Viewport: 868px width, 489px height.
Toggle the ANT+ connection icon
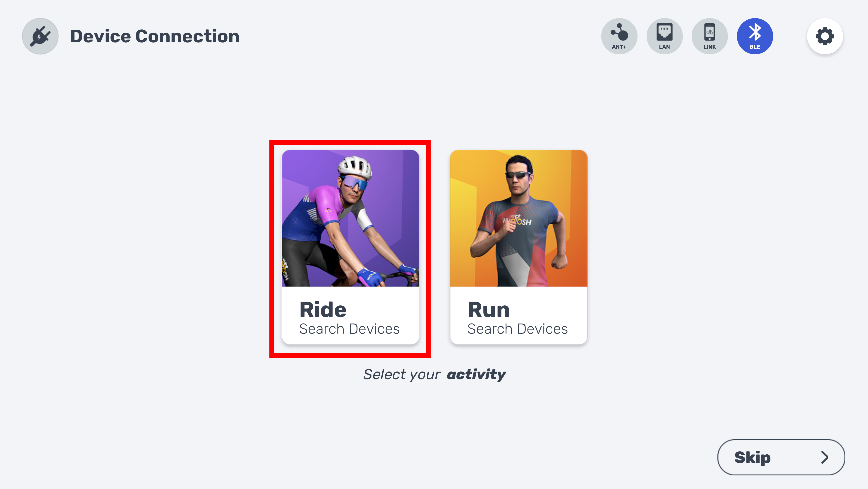(619, 36)
